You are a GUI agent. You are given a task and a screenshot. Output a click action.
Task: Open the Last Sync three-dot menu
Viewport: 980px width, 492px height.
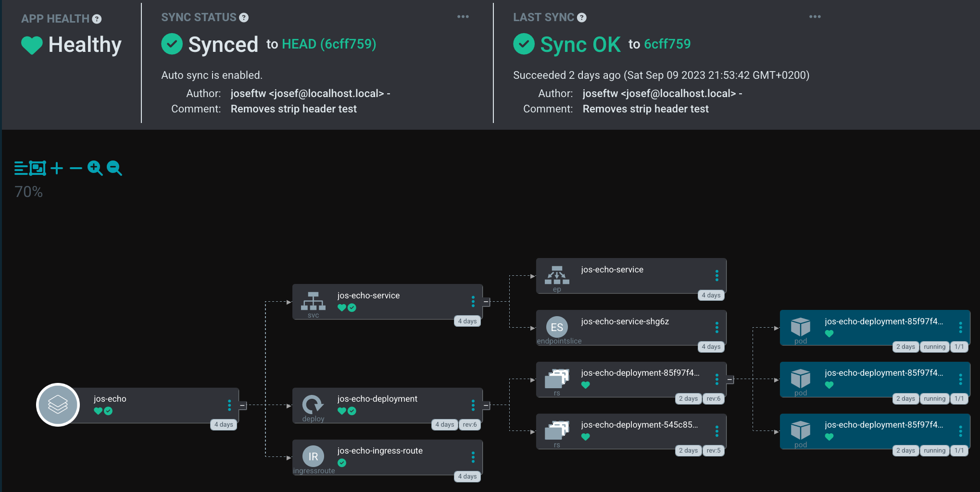point(815,16)
